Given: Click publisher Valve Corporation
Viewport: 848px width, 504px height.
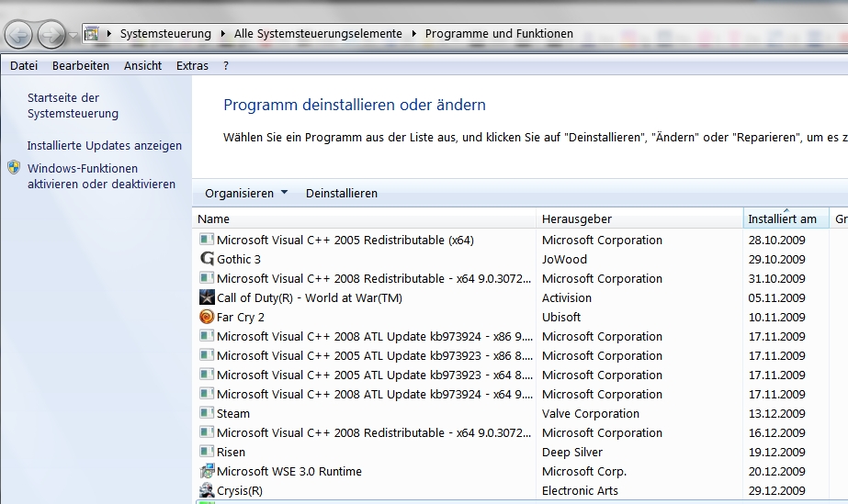Looking at the screenshot, I should pos(590,414).
